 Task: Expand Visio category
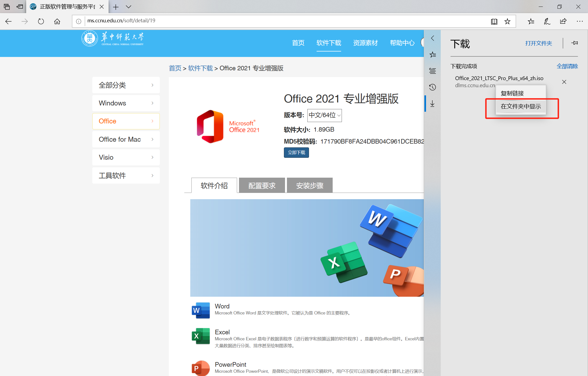point(126,157)
